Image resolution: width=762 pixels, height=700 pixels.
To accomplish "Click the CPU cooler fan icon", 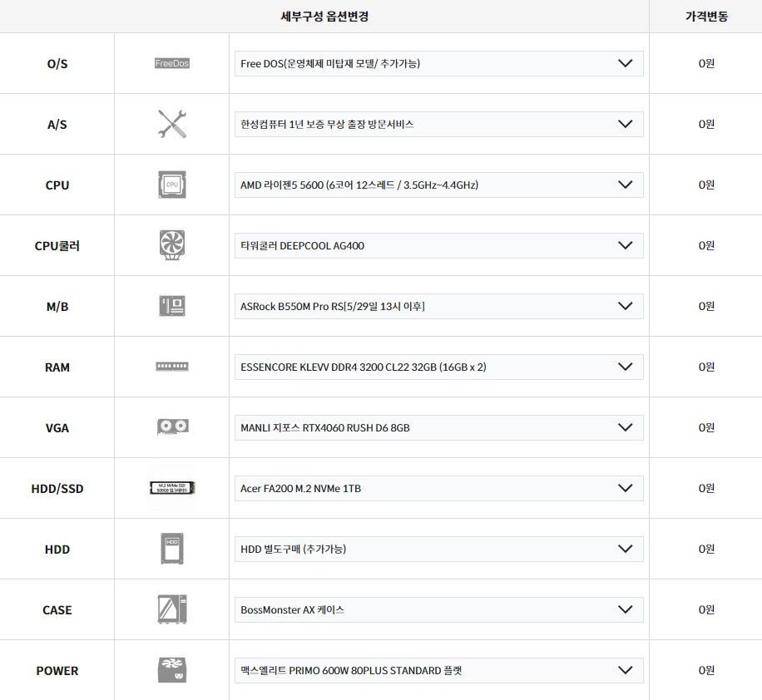I will [x=172, y=244].
